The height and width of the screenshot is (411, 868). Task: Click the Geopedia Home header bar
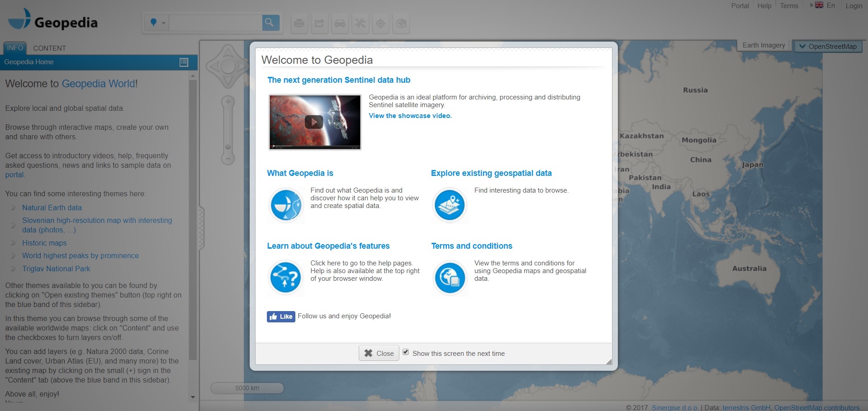99,62
